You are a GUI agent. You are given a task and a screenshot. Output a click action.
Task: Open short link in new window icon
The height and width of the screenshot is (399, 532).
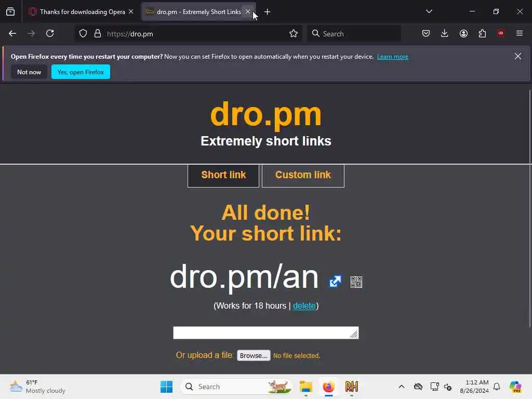click(x=335, y=281)
